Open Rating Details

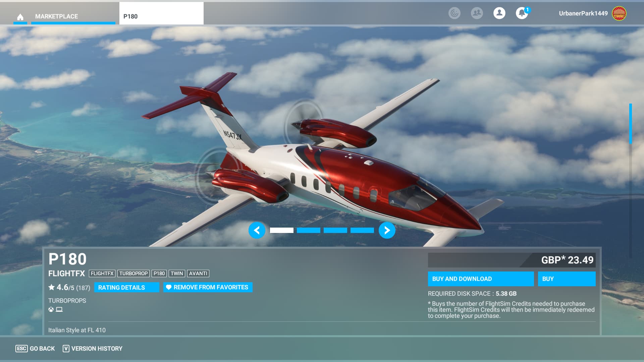pyautogui.click(x=127, y=287)
